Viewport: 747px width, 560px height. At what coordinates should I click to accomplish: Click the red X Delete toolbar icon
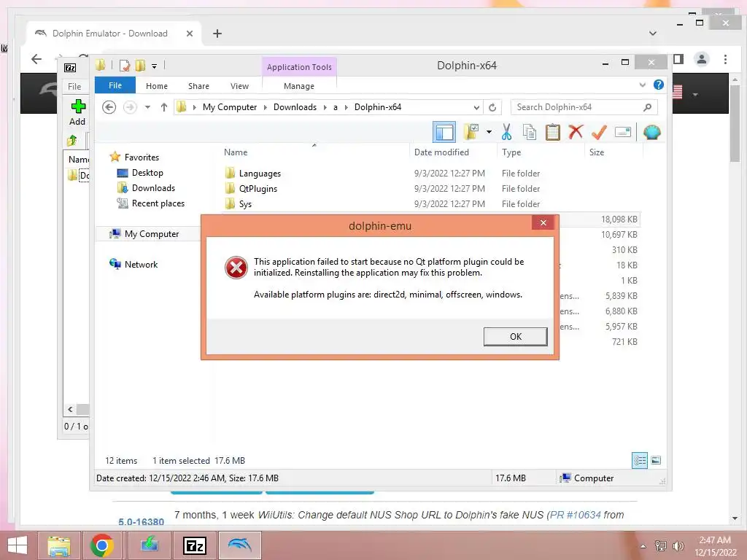tap(576, 131)
